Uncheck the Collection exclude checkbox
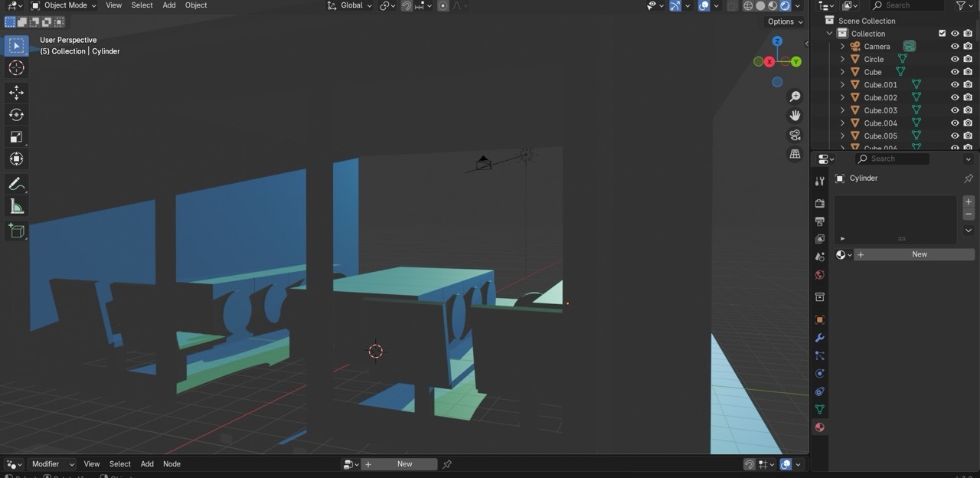 coord(942,34)
